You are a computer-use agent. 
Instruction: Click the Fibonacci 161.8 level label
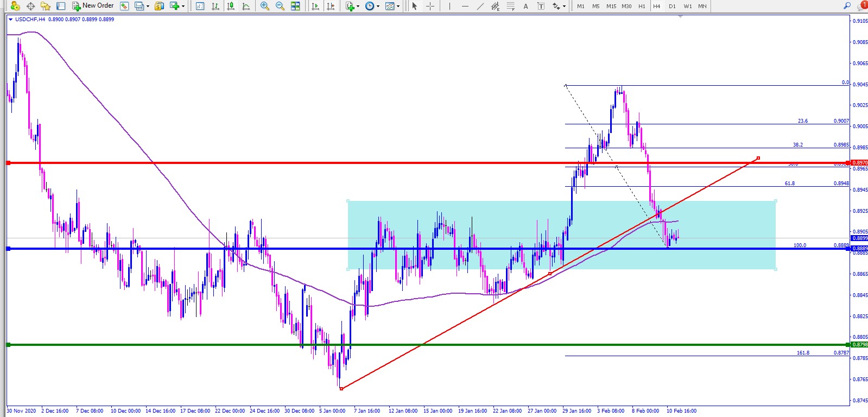pos(803,352)
